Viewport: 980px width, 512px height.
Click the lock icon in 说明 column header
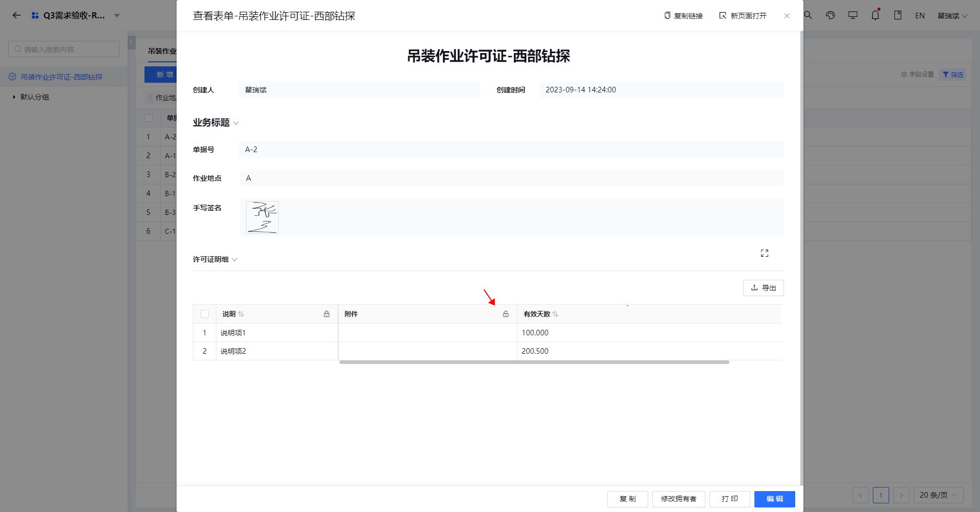(x=327, y=314)
